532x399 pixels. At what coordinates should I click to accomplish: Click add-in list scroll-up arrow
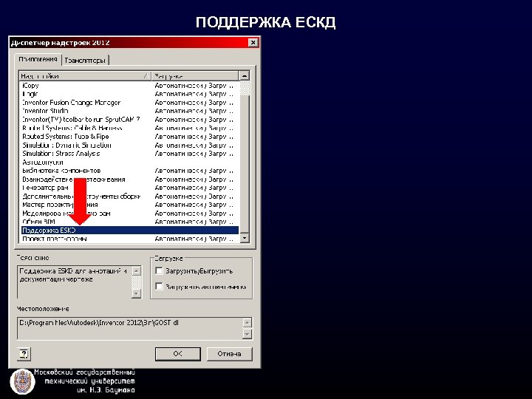[x=245, y=75]
